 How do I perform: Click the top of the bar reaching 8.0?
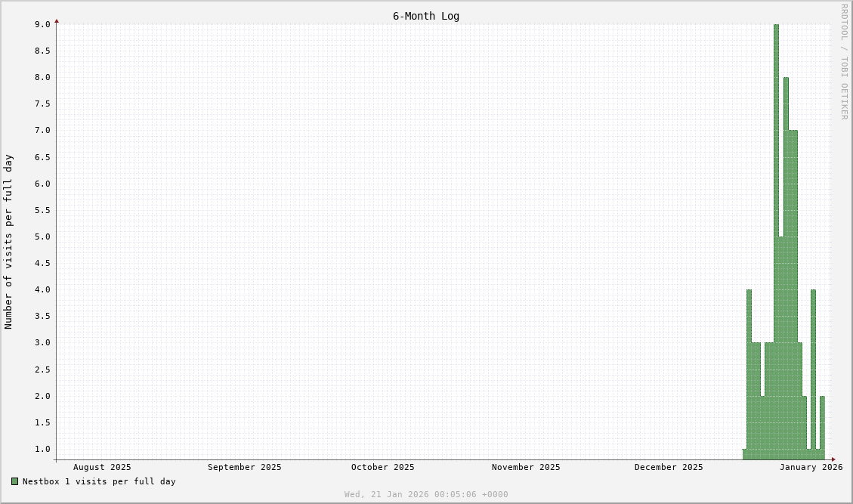point(786,79)
